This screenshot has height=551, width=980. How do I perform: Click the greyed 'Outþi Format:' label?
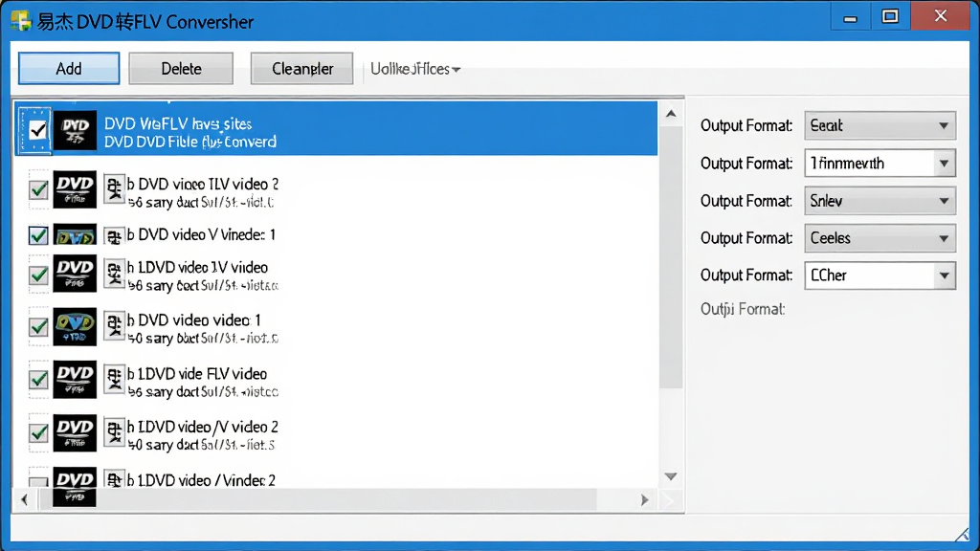(743, 309)
